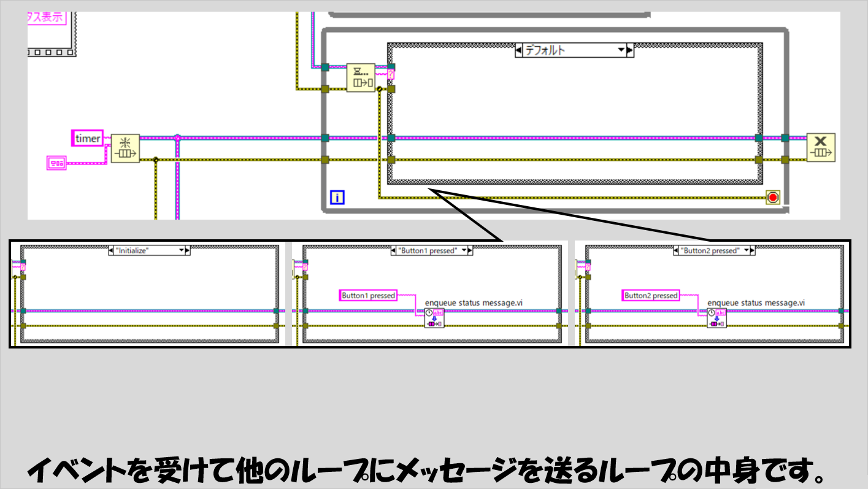868x489 pixels.
Task: Open the "Button1 pressed" case dropdown arrow
Action: click(x=464, y=251)
